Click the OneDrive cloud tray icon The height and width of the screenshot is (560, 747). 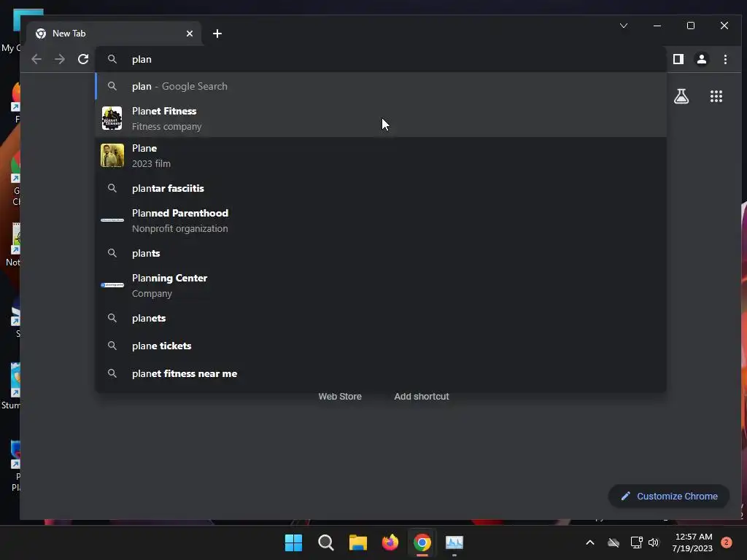click(613, 542)
